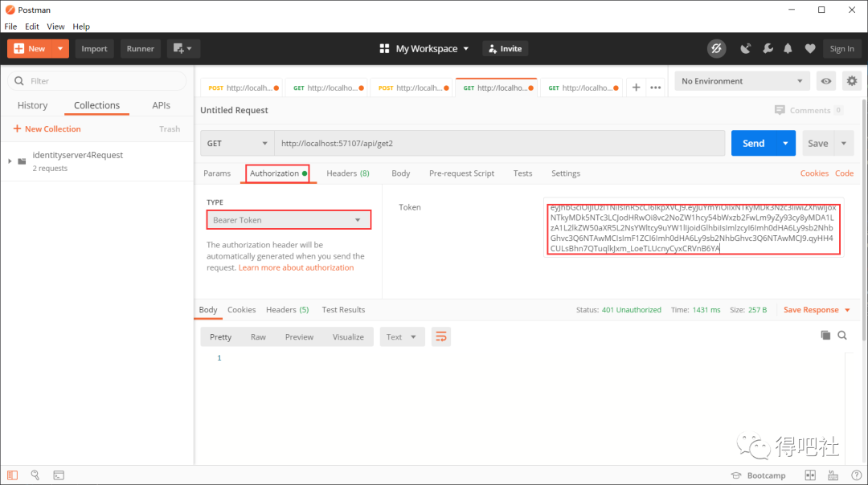Toggle word wrap in response body
This screenshot has width=868, height=485.
tap(441, 336)
